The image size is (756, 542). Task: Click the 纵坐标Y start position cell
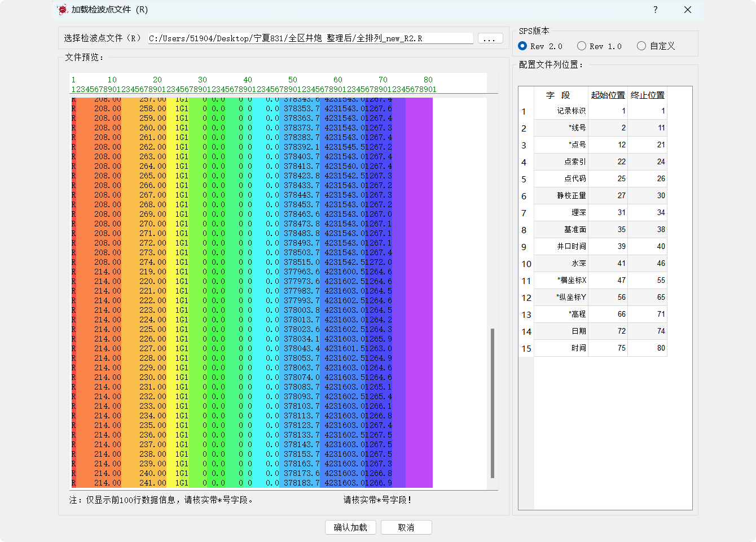tap(608, 298)
